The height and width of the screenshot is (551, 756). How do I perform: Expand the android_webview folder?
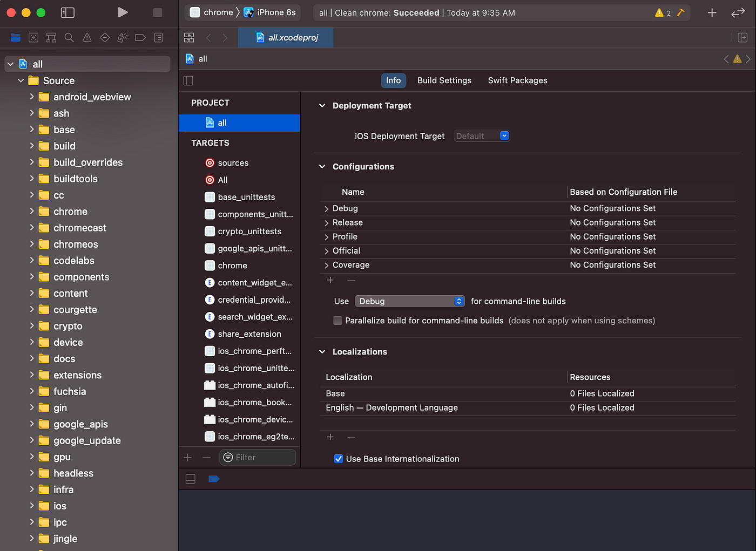32,97
